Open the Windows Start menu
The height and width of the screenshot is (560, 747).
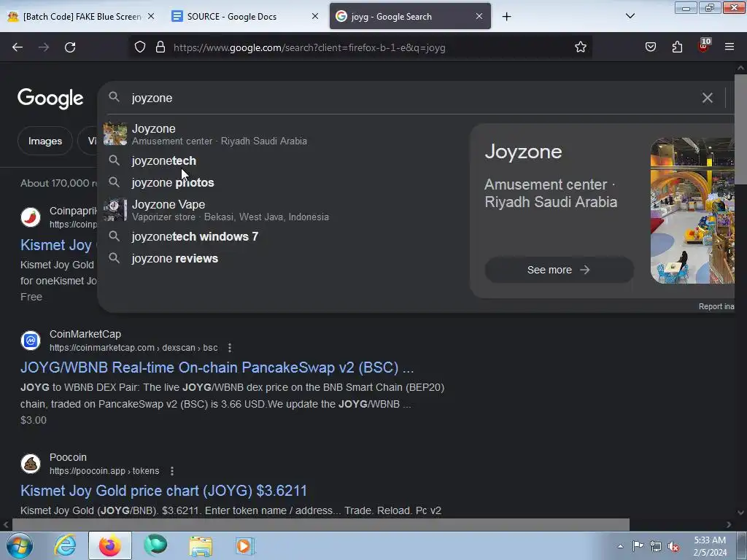19,545
